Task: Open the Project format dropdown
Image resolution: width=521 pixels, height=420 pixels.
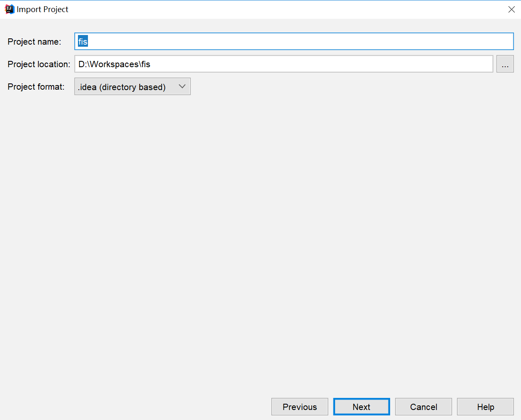Action: click(133, 86)
